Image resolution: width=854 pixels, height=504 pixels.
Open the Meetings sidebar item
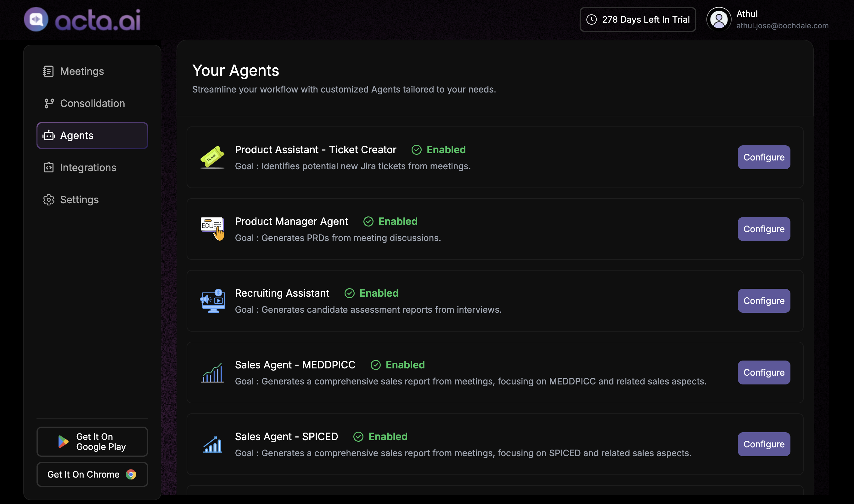(92, 71)
